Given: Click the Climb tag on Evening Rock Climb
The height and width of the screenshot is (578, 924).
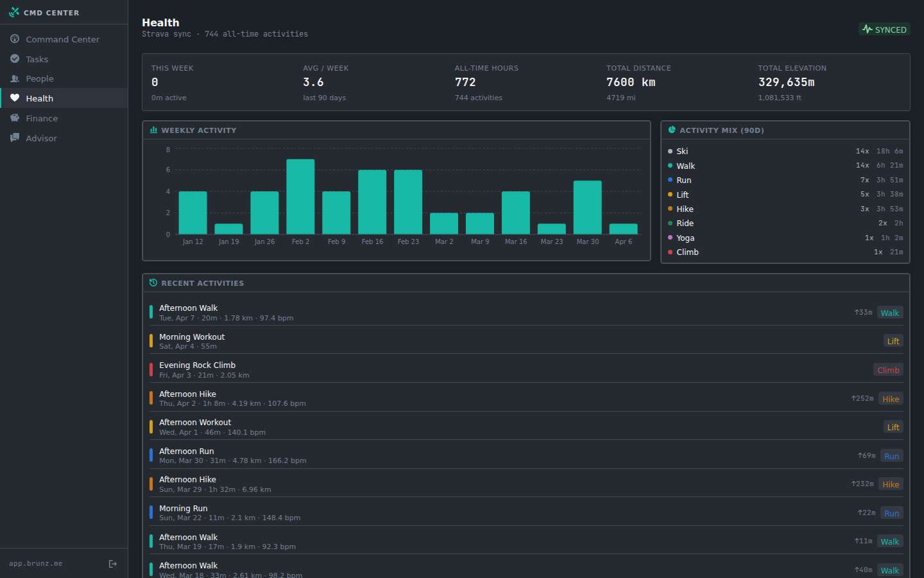Looking at the screenshot, I should [888, 370].
